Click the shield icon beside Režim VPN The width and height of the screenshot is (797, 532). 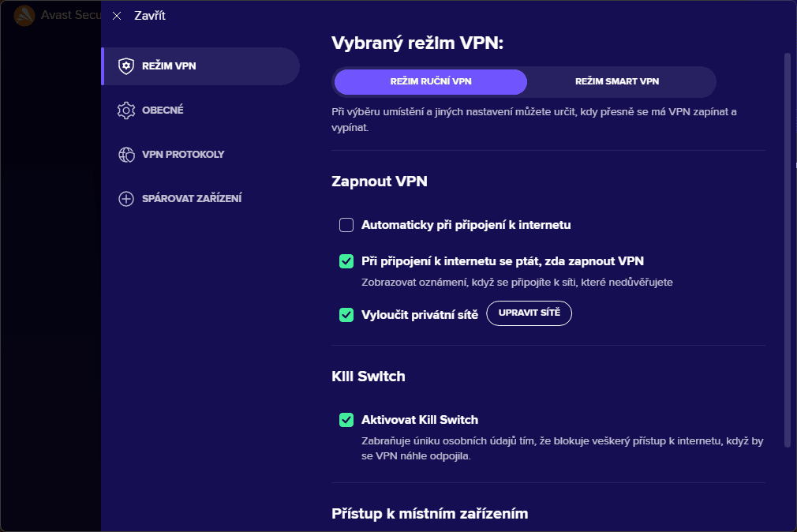click(x=125, y=66)
